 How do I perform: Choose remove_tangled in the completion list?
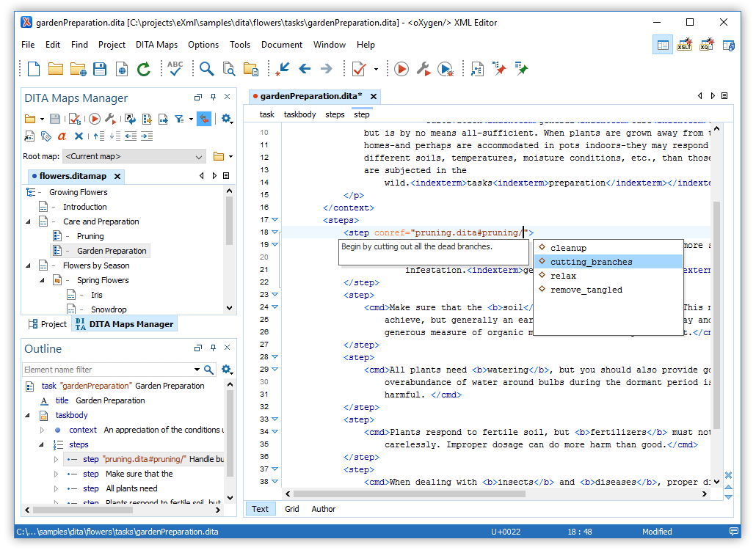(x=608, y=290)
